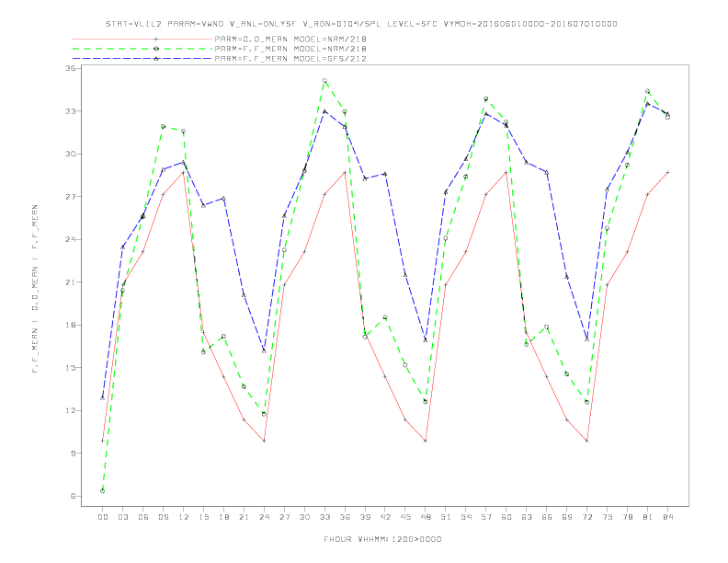Click y-axis tick label 24

pos(71,239)
